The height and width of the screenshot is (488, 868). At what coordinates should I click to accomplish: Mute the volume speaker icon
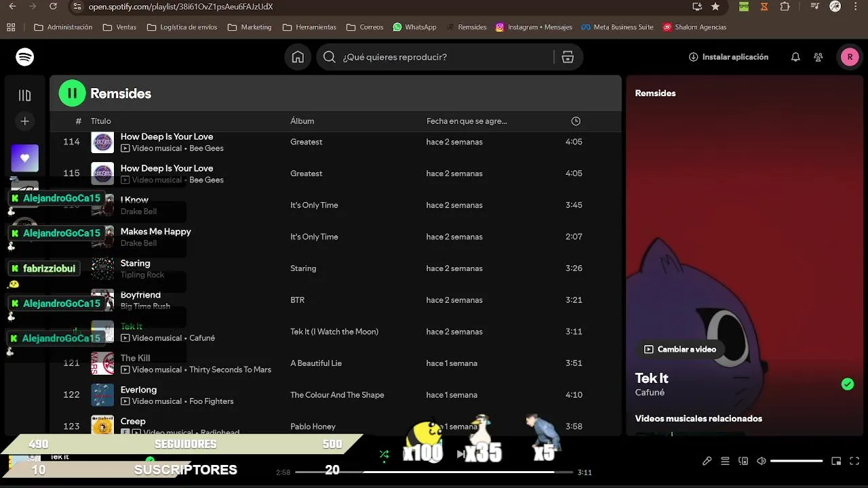pos(762,461)
